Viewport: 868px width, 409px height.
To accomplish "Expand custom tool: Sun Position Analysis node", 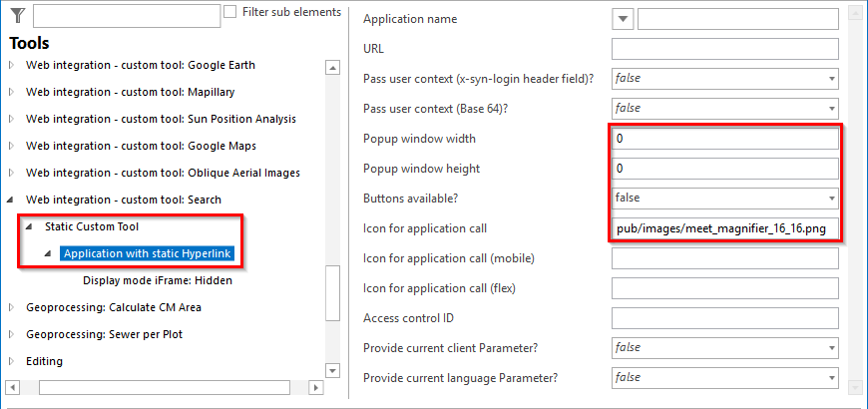I will pos(12,119).
